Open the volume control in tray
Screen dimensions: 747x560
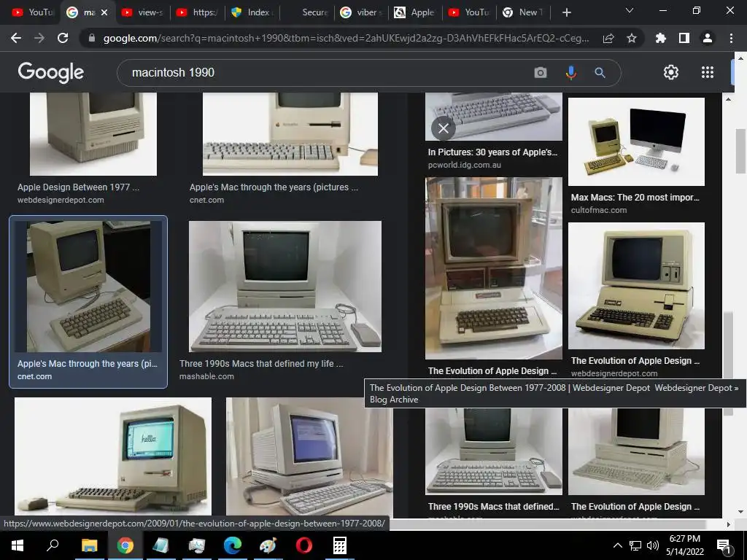coord(653,545)
